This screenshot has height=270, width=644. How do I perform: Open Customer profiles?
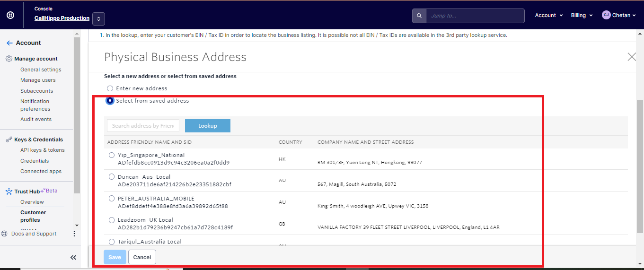point(33,216)
